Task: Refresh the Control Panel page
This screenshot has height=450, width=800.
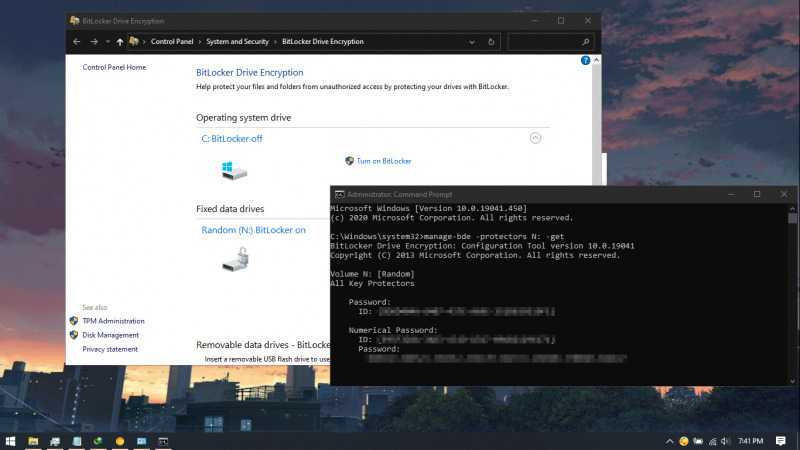Action: pyautogui.click(x=491, y=42)
